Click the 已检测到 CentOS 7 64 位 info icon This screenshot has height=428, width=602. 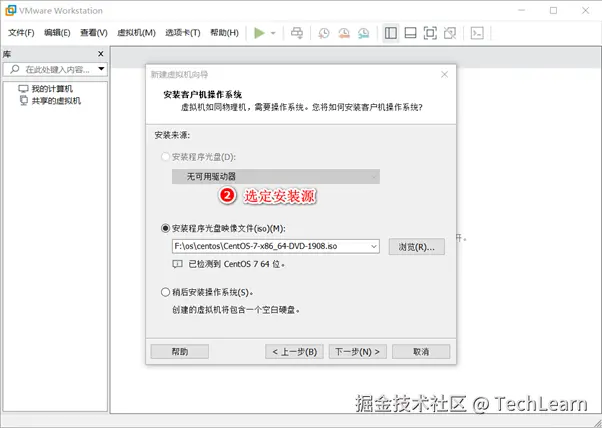point(177,264)
